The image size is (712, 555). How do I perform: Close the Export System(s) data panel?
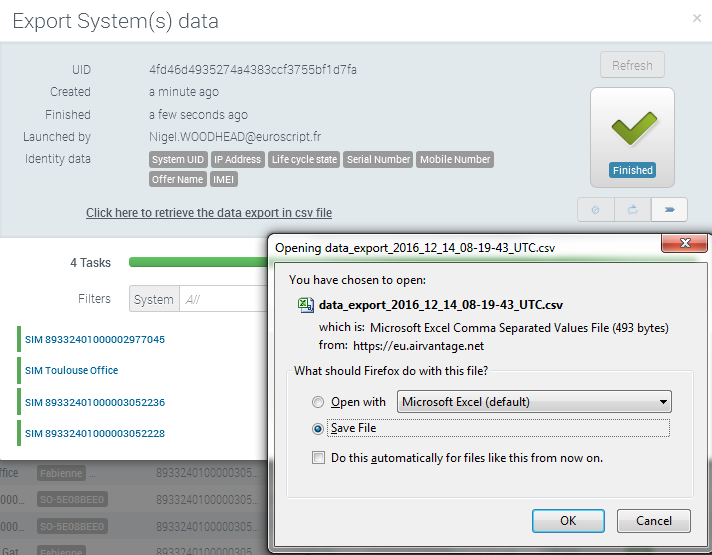[697, 18]
